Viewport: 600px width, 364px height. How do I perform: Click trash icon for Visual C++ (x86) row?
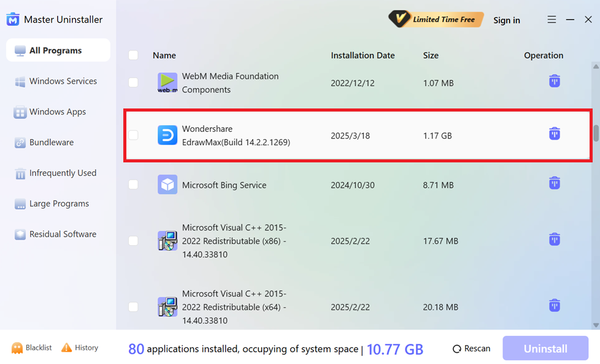click(555, 240)
